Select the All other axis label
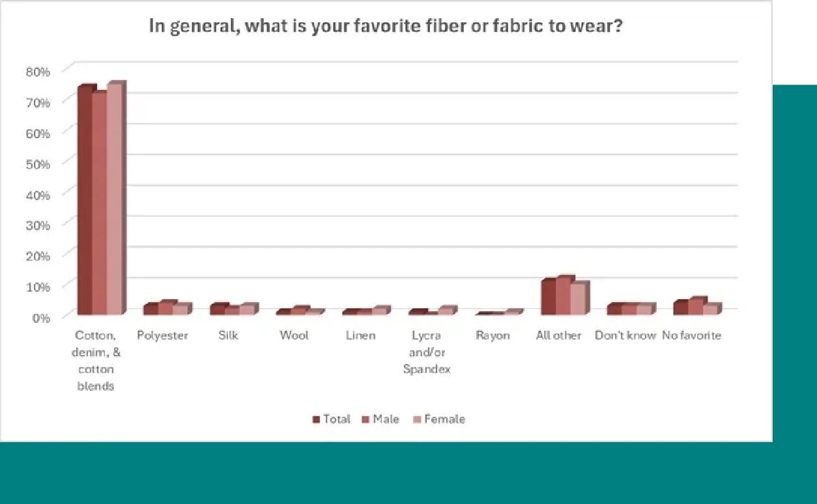Image resolution: width=817 pixels, height=504 pixels. (558, 336)
